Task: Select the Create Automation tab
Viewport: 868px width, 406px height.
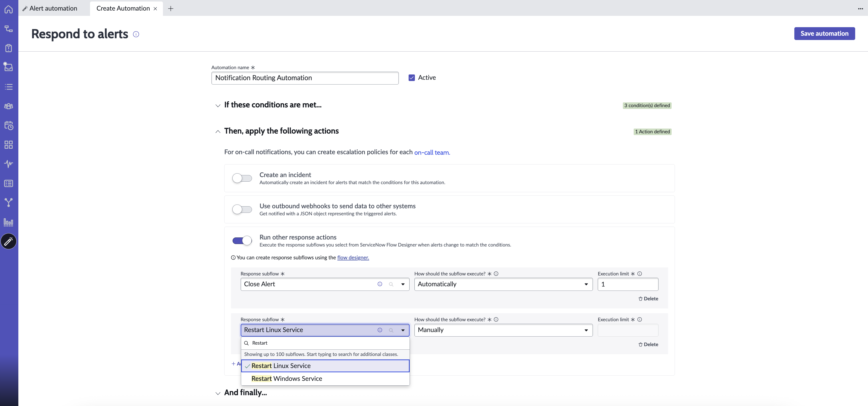Action: [123, 9]
